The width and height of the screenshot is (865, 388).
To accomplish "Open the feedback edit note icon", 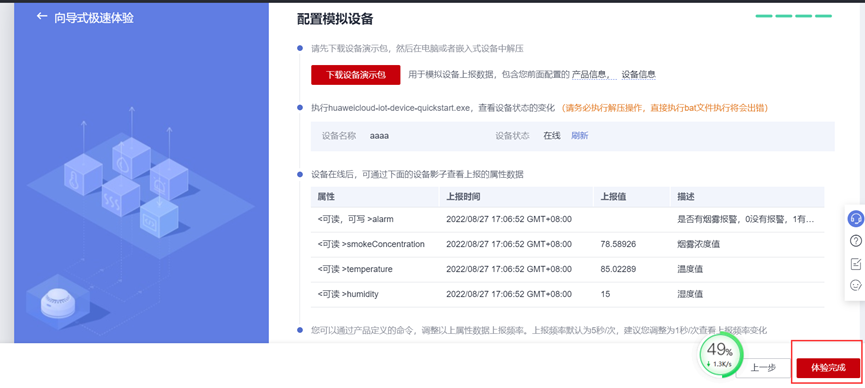I will (856, 263).
